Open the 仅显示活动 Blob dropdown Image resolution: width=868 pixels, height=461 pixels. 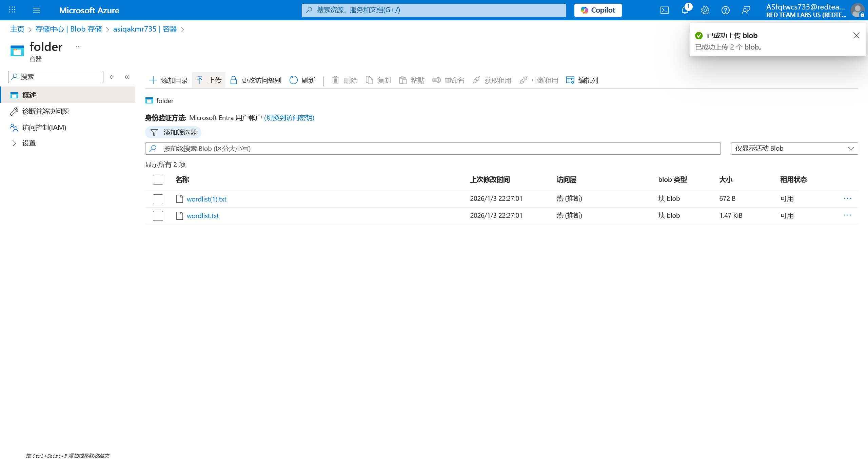[x=794, y=149]
